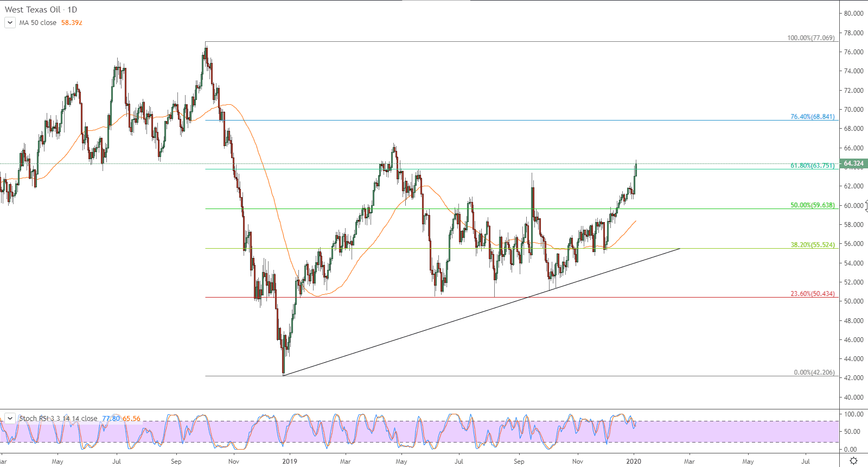The width and height of the screenshot is (868, 467).
Task: Click the 100.00 Stoch RSI scale label
Action: coord(854,414)
